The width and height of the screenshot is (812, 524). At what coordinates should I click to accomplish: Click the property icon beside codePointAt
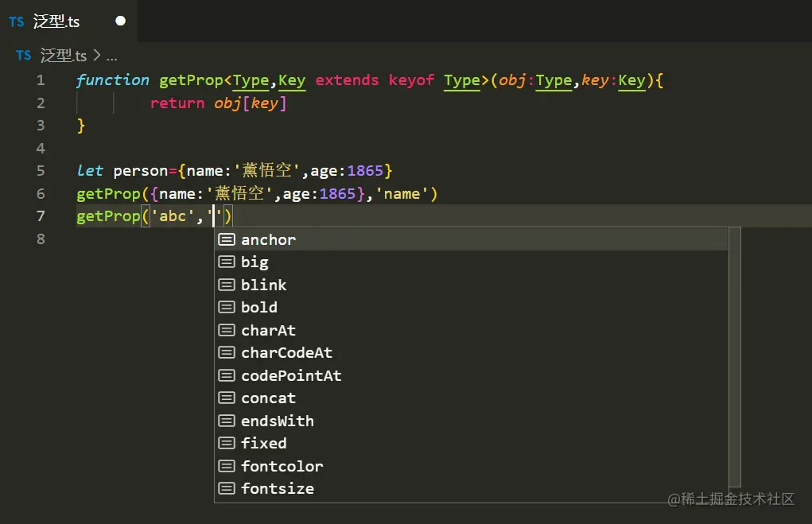[227, 375]
